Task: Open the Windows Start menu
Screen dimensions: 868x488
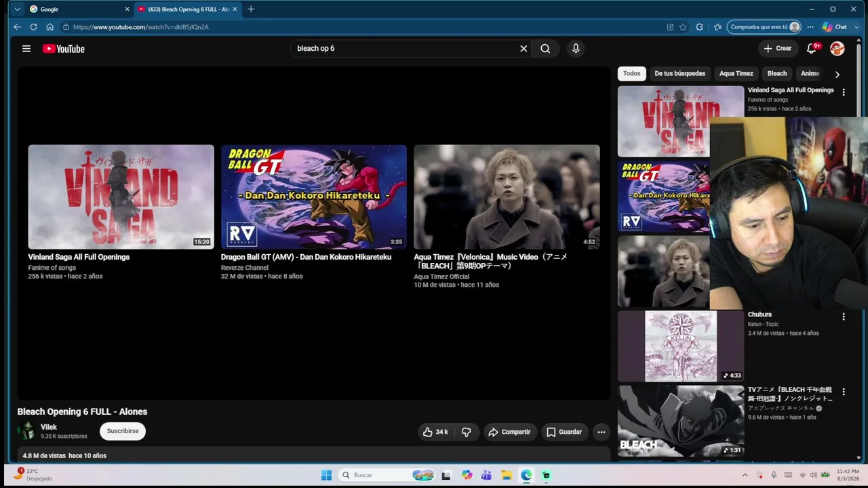Action: (x=326, y=475)
